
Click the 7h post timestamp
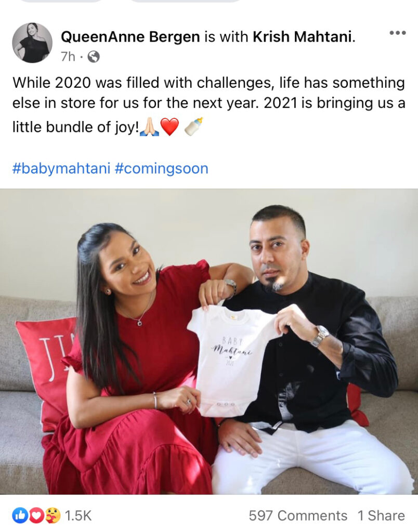68,57
